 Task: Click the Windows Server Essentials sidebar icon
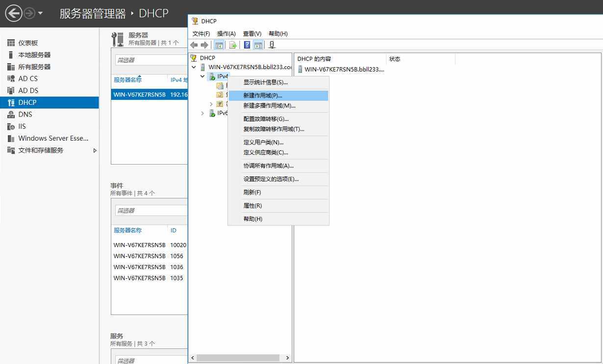[x=11, y=138]
